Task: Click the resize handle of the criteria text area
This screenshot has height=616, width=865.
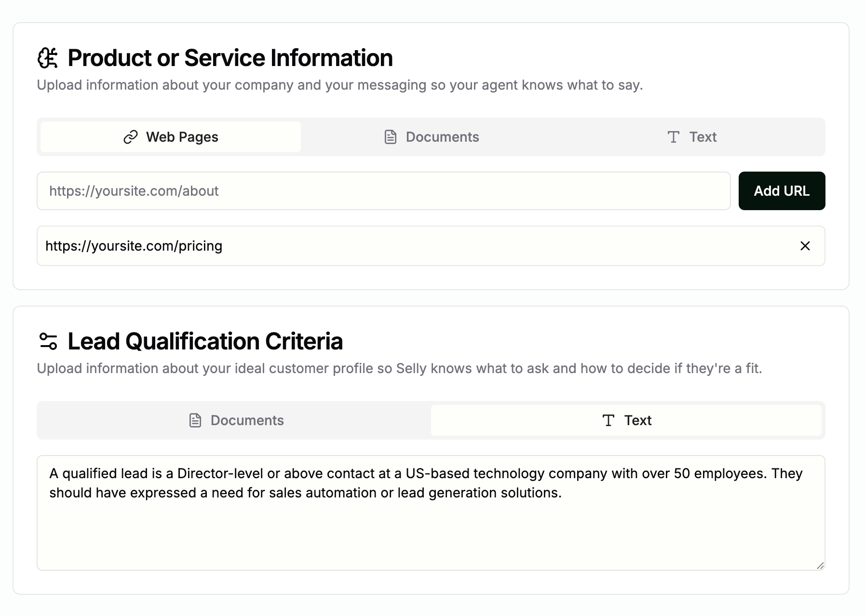Action: tap(820, 565)
